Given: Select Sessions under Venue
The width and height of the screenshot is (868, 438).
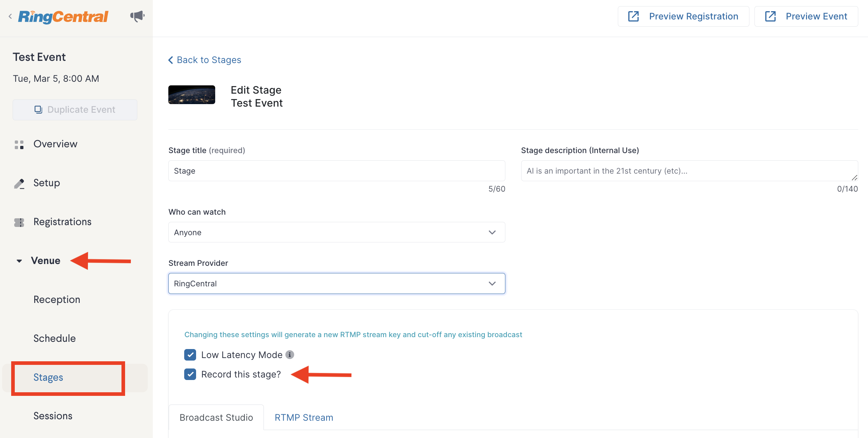Looking at the screenshot, I should (53, 416).
